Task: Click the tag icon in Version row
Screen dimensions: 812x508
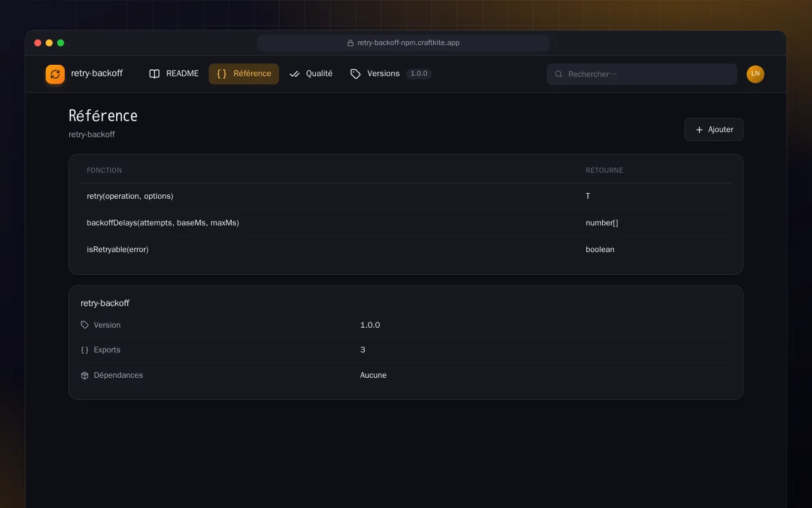Action: coord(85,325)
